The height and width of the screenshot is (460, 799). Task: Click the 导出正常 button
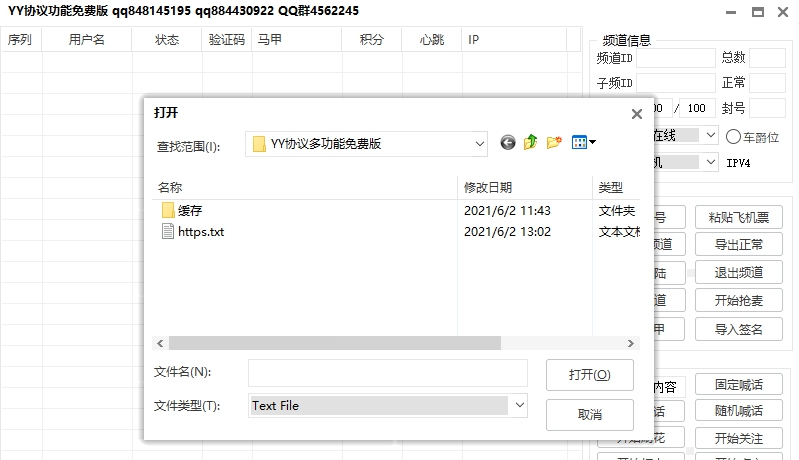tap(738, 245)
